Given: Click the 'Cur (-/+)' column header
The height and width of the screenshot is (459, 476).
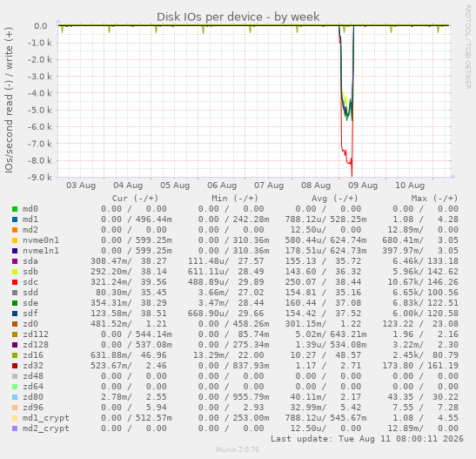Looking at the screenshot, I should click(135, 199).
